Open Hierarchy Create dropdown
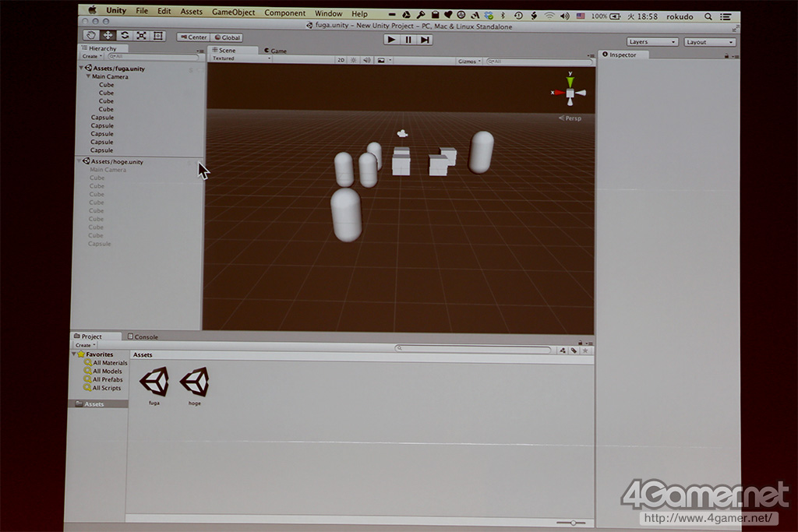Screen dimensions: 798x532 [x=92, y=56]
